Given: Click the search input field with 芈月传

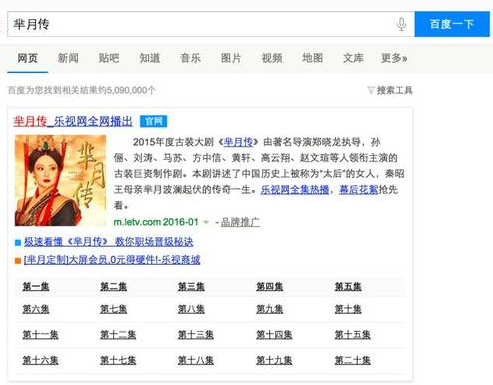Looking at the screenshot, I should pos(211,24).
